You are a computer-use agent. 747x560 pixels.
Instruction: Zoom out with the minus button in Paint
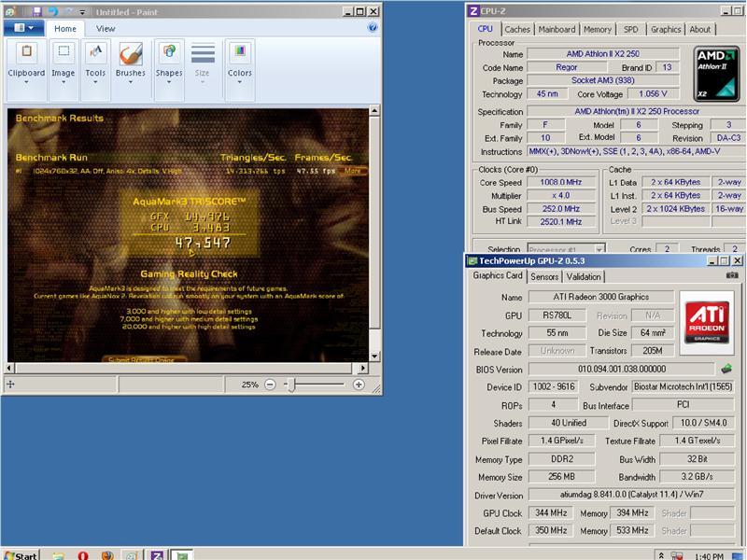pos(270,385)
